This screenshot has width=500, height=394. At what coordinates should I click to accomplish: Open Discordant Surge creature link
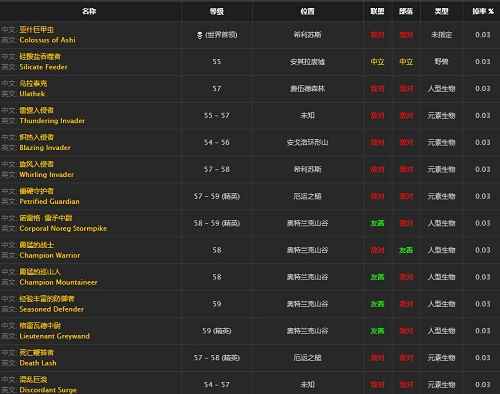tap(48, 390)
